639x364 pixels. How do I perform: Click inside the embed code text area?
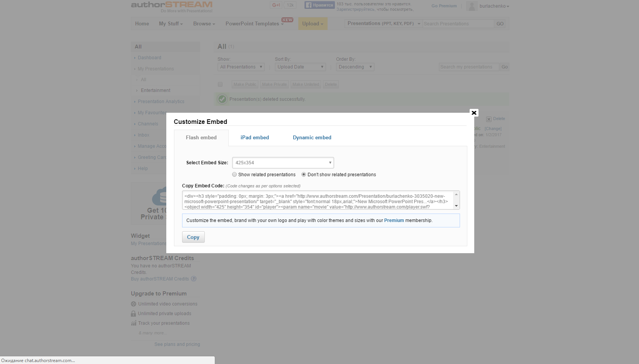[318, 200]
